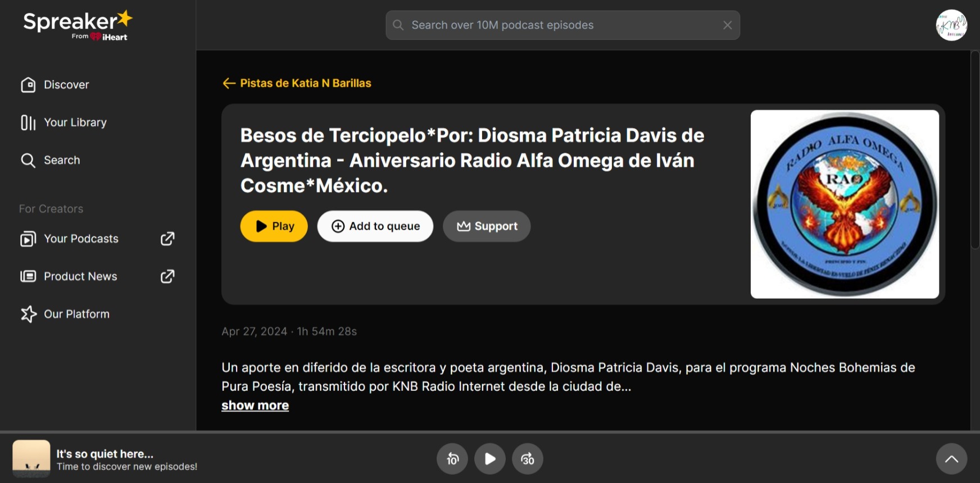
Task: Click the vertical page scrollbar
Action: click(975, 151)
